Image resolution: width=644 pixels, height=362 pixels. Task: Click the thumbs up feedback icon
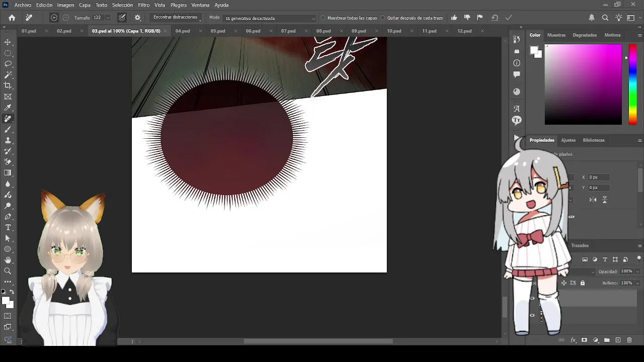pyautogui.click(x=454, y=18)
